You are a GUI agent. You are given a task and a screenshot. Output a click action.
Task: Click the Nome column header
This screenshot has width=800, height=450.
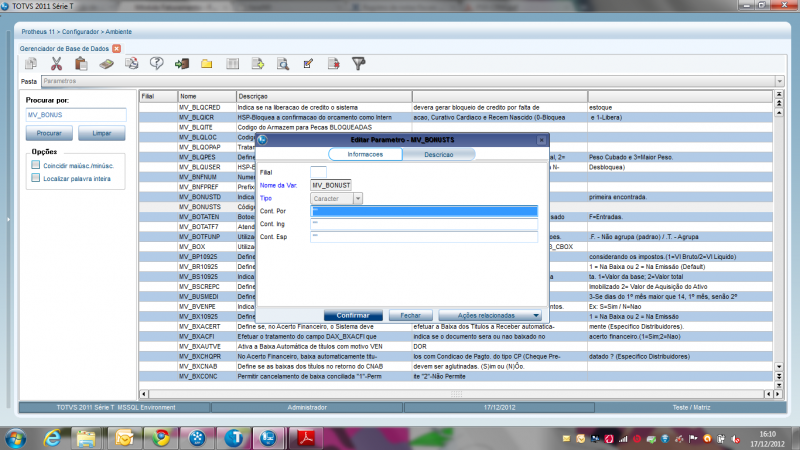point(207,96)
